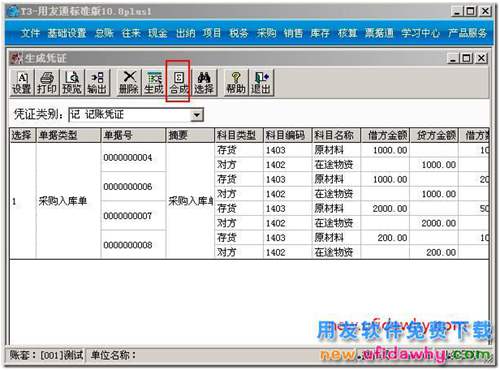Click the 借方金额 column header

[385, 135]
